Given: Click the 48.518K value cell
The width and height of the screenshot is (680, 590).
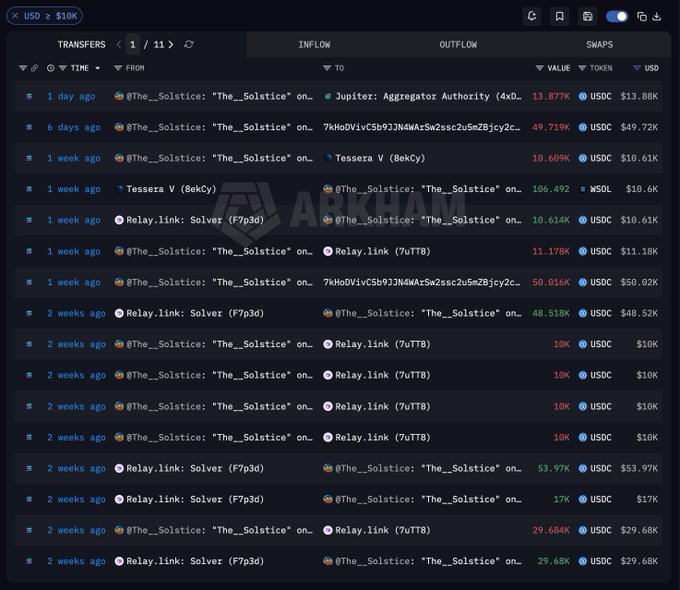Looking at the screenshot, I should point(551,313).
